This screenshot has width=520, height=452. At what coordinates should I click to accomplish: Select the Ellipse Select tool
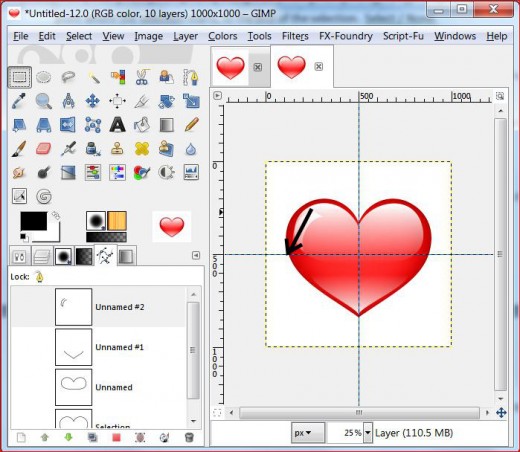pyautogui.click(x=44, y=77)
